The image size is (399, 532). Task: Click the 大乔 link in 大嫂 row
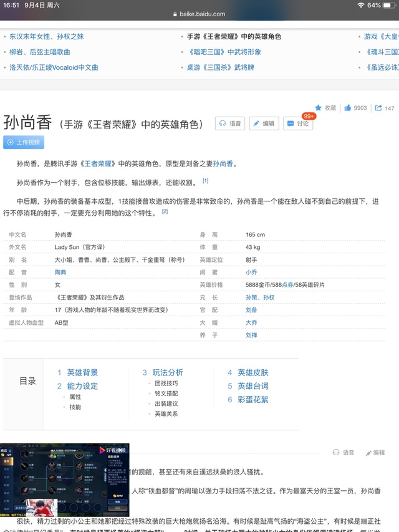[x=251, y=322]
